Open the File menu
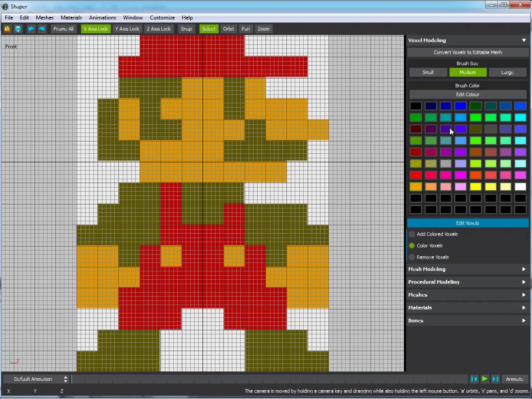The image size is (532, 399). pos(9,17)
